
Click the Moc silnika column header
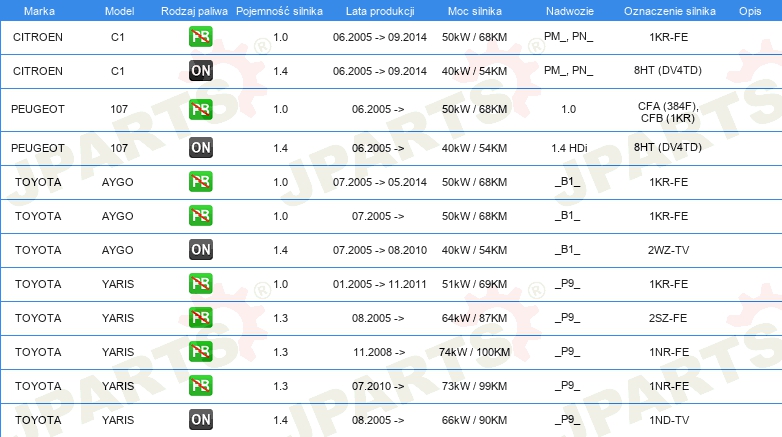474,11
